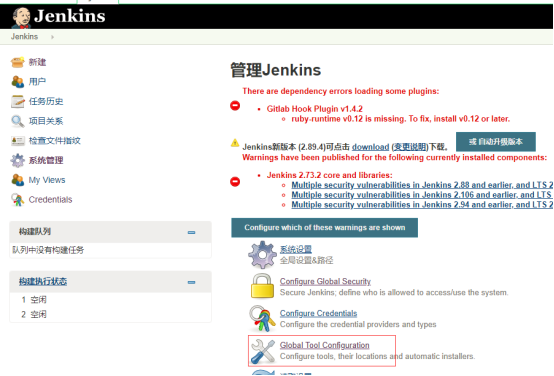Click the Global Tool Configuration wrench icon
This screenshot has width=554, height=376.
263,351
